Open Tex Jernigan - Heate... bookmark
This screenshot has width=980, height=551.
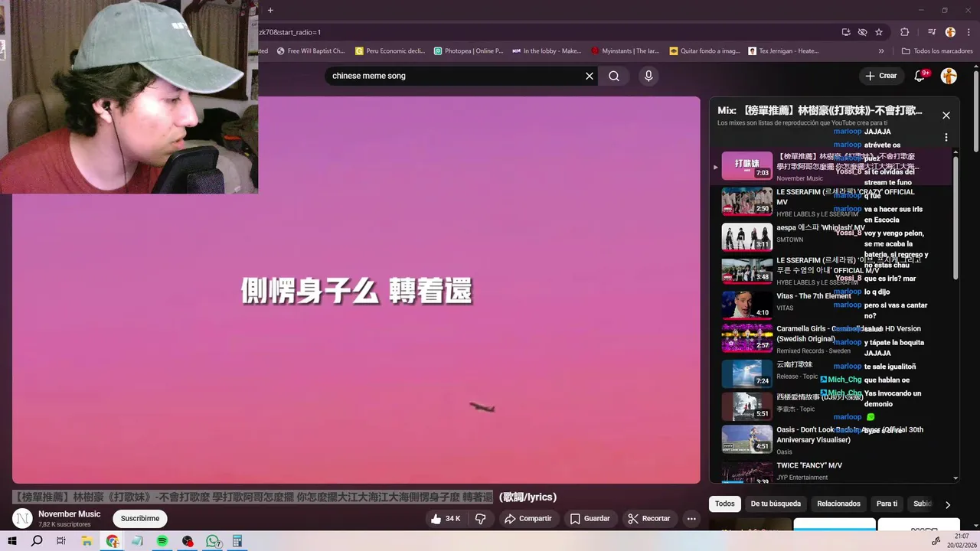[x=783, y=51]
